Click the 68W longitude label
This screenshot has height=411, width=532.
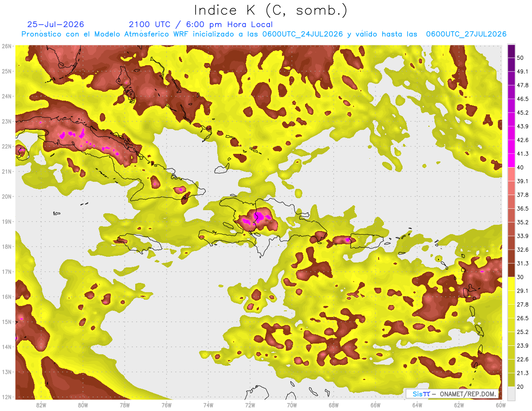click(x=333, y=405)
